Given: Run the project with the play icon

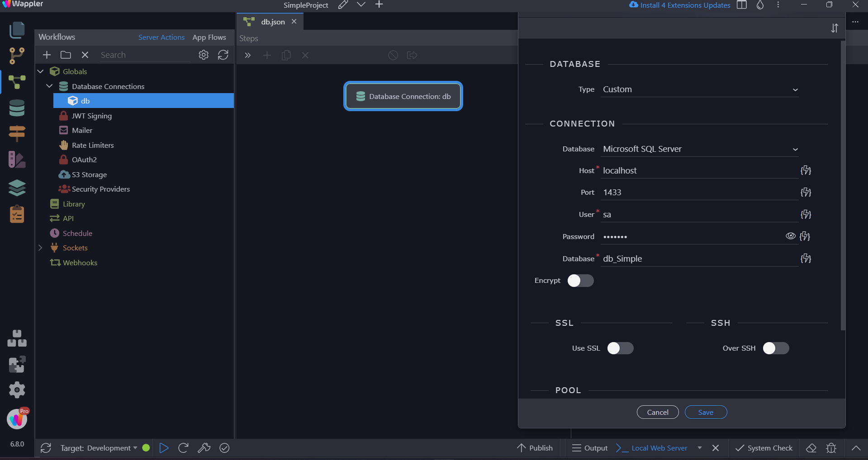Looking at the screenshot, I should point(164,448).
